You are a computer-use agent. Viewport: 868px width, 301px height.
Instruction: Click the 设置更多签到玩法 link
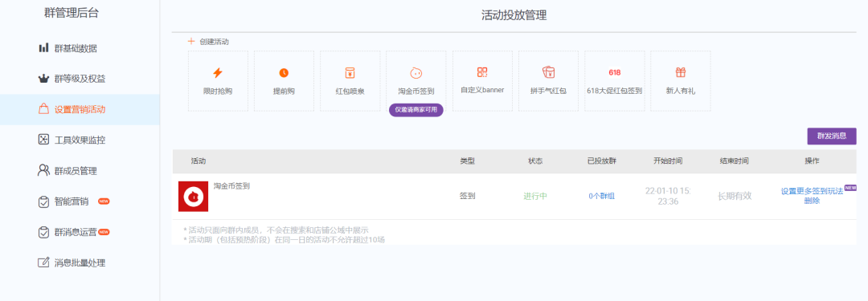coord(812,192)
